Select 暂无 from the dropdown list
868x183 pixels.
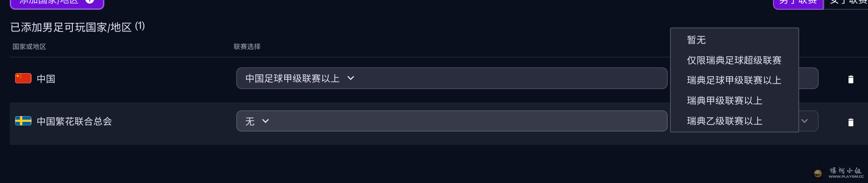[x=696, y=40]
